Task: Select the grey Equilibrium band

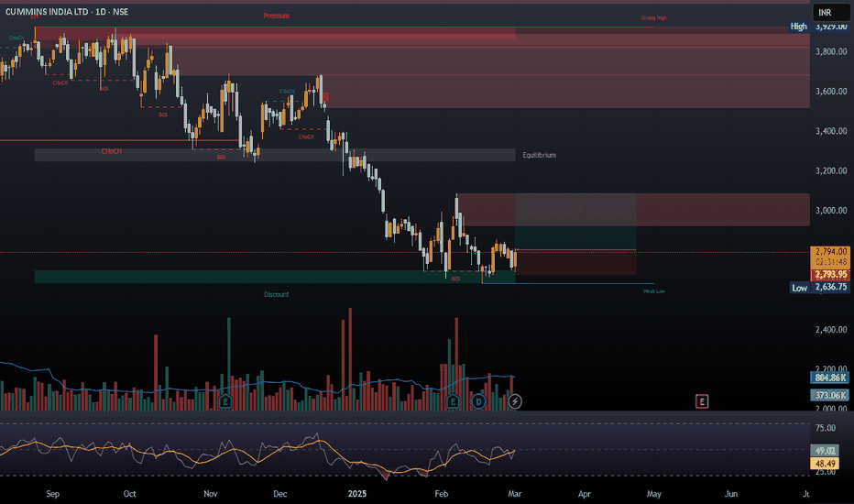Action: pos(275,155)
